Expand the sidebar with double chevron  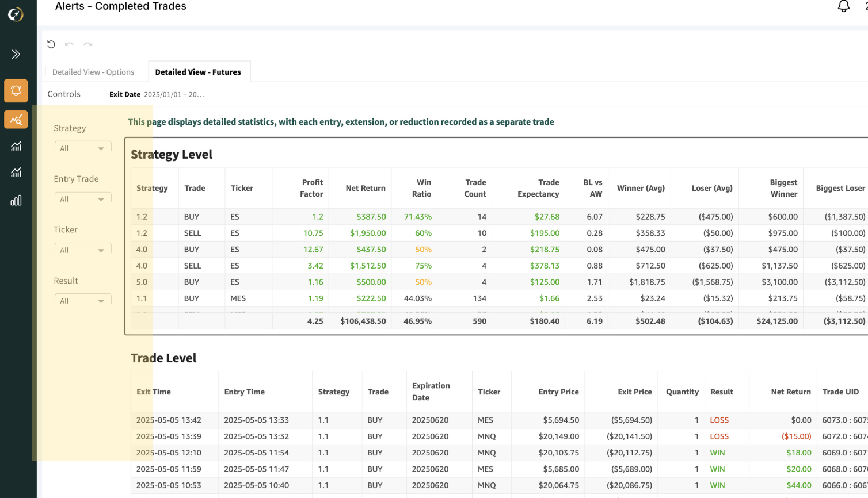click(x=16, y=54)
